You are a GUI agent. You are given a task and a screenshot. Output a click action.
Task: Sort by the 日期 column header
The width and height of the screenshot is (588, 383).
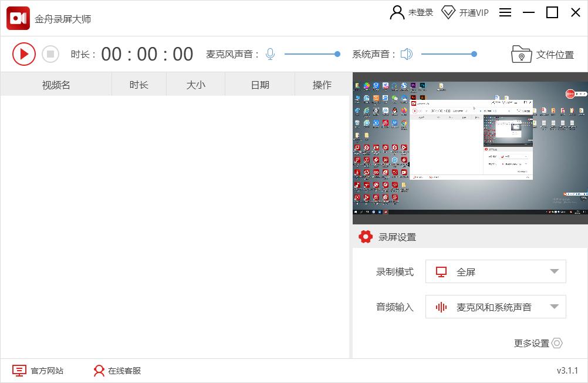260,85
